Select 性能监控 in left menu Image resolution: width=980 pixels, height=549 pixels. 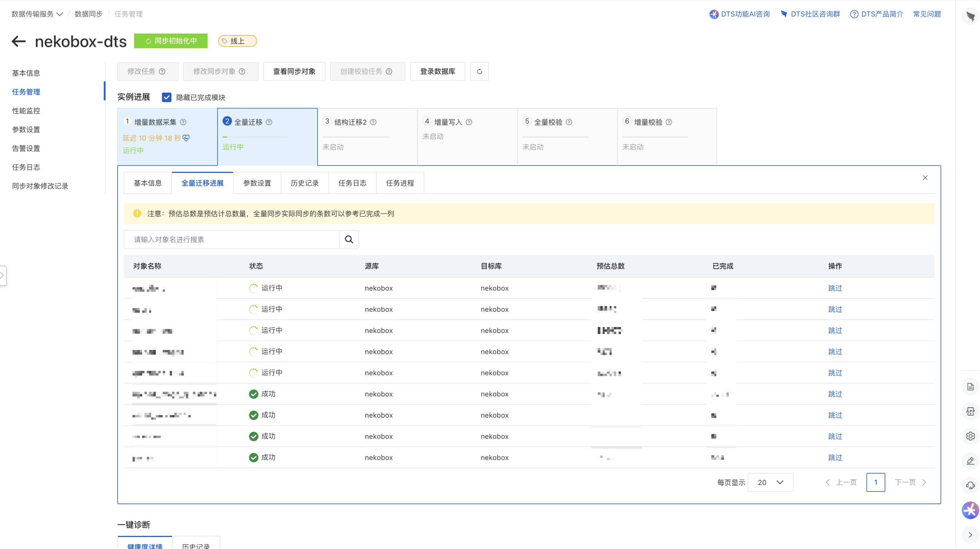[x=26, y=111]
